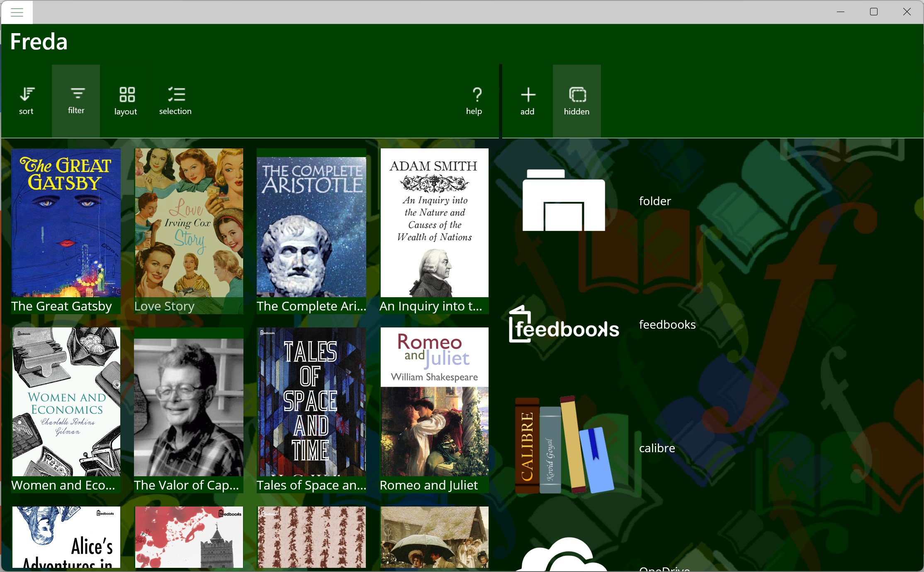Change the library layout view
This screenshot has width=924, height=572.
126,99
